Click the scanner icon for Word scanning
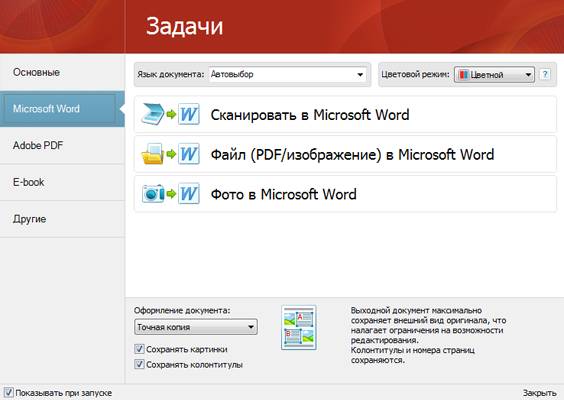The image size is (564, 400). coord(153,114)
